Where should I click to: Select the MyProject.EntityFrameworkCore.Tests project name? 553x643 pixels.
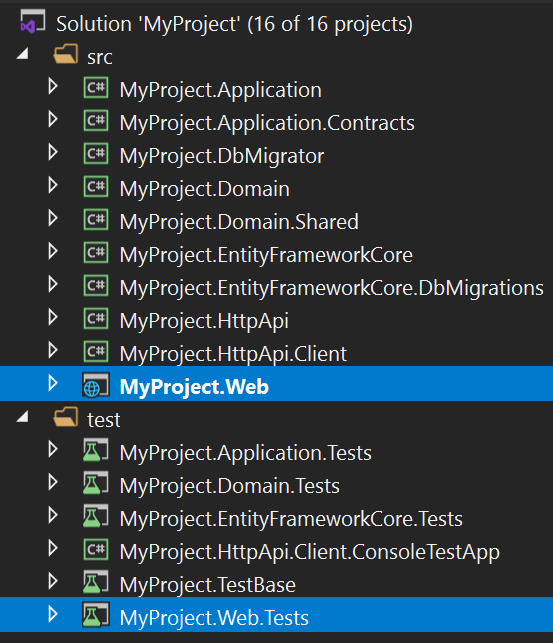click(x=291, y=519)
